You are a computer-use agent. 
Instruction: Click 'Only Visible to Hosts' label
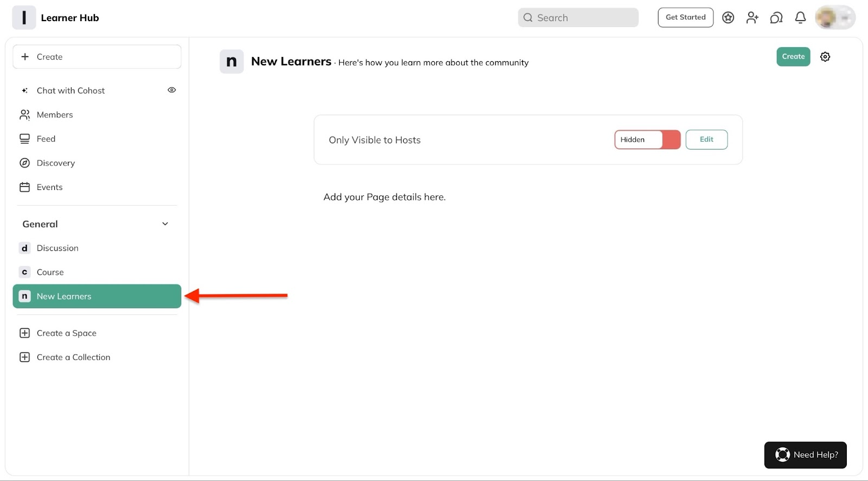[375, 140]
